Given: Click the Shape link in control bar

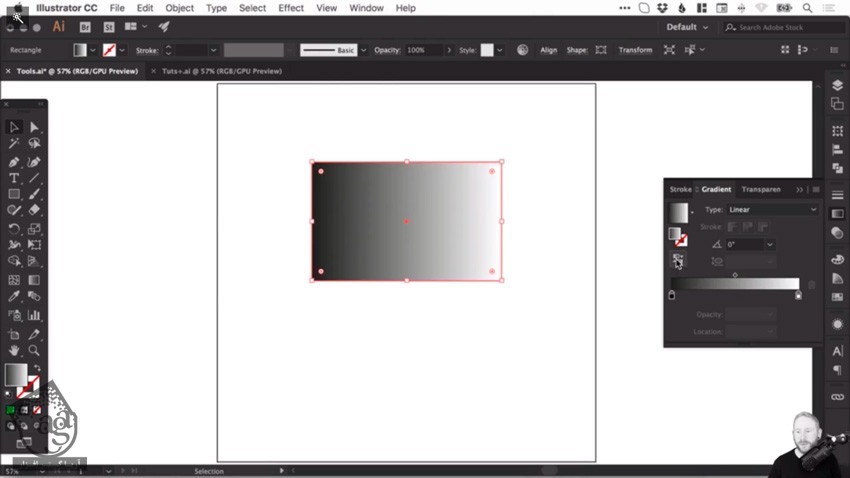Looking at the screenshot, I should tap(577, 50).
